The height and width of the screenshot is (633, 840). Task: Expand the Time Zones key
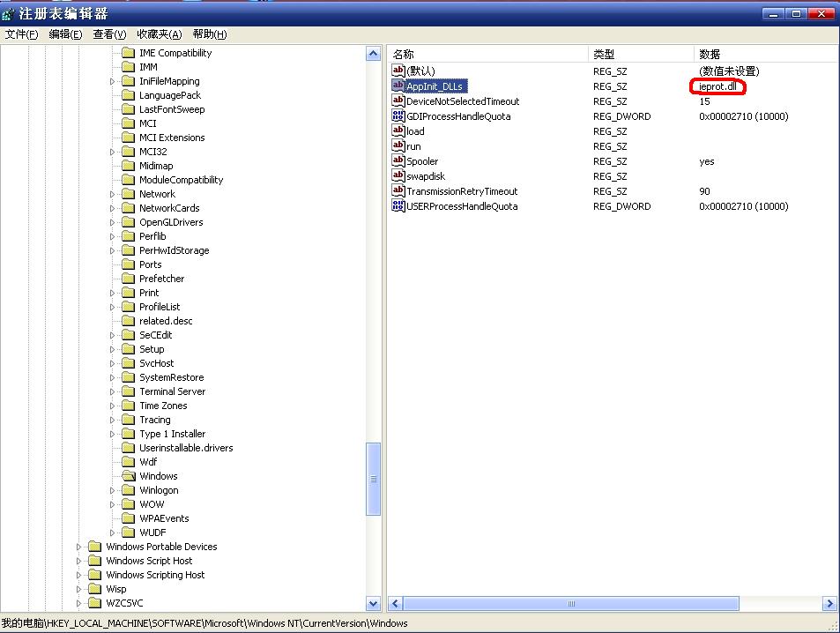112,406
